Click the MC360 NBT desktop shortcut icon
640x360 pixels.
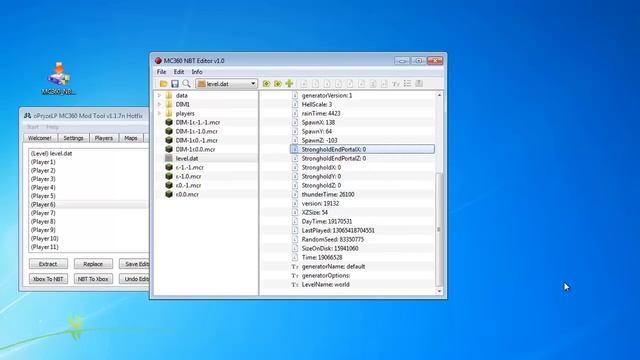click(59, 78)
